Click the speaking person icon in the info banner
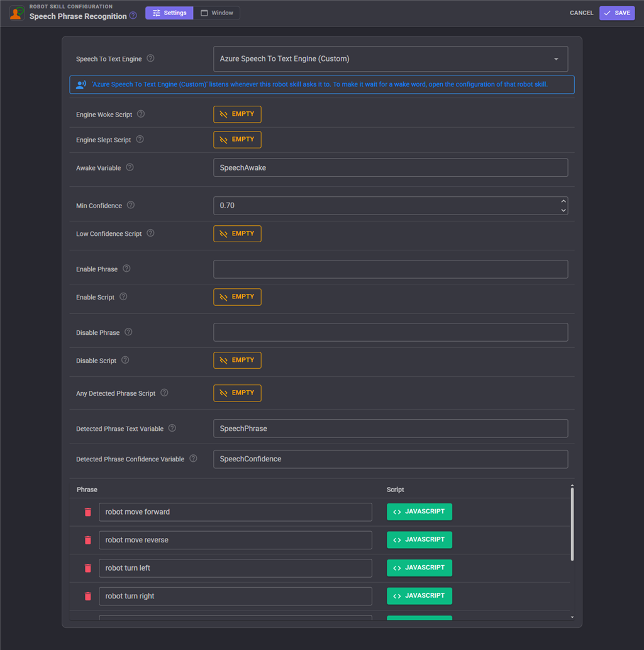 [x=80, y=84]
